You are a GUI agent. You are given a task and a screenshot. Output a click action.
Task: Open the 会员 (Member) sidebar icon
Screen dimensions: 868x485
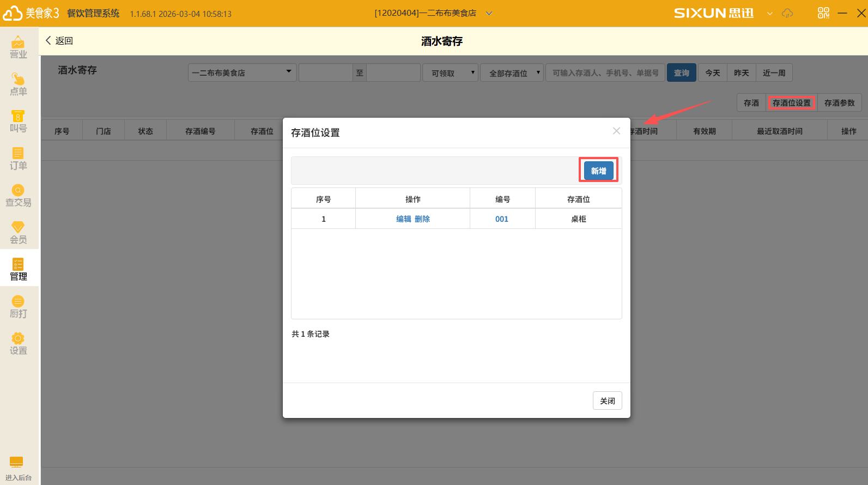click(18, 232)
